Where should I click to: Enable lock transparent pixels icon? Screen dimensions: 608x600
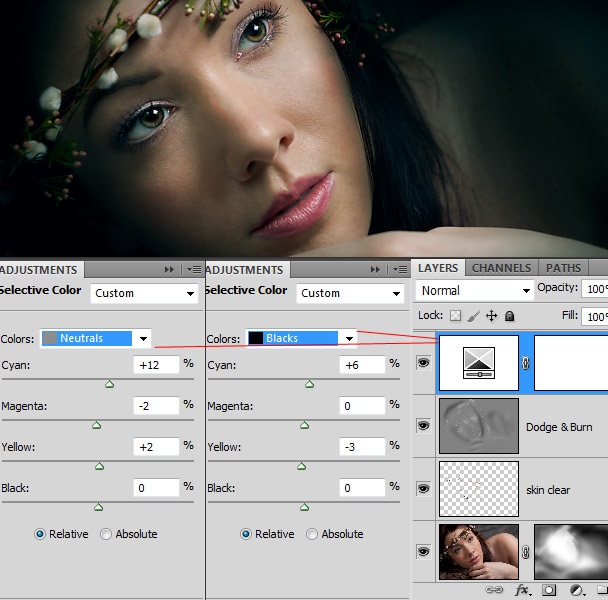tap(456, 316)
